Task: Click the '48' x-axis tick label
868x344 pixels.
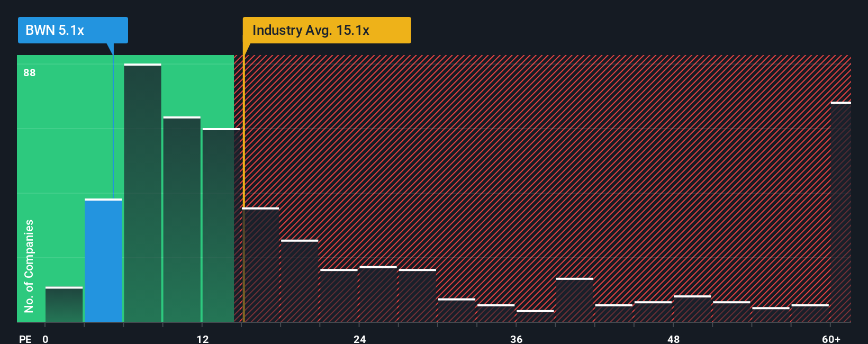Action: click(673, 339)
